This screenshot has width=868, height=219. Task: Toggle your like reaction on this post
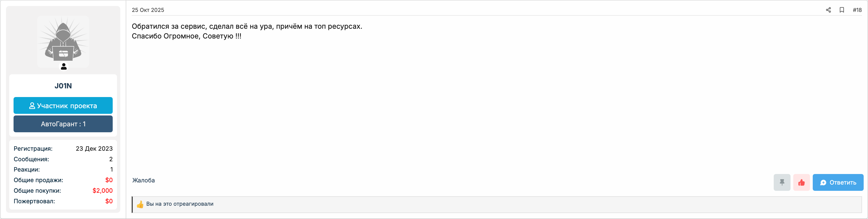tap(802, 182)
